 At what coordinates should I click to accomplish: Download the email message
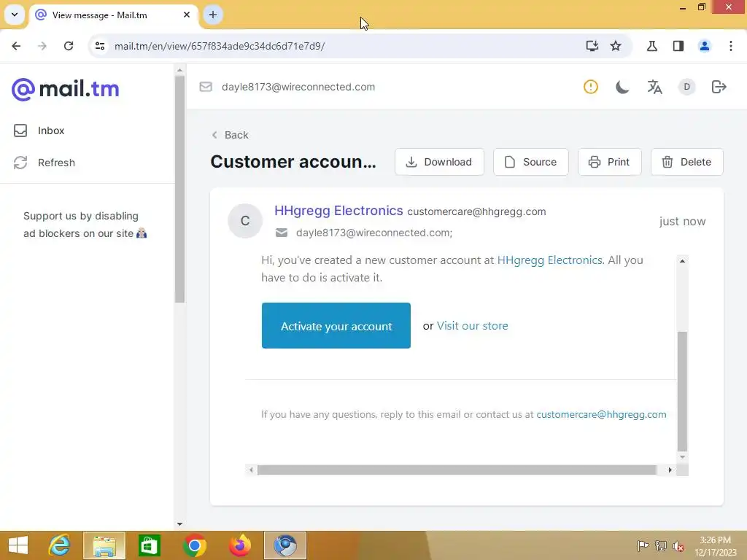(x=439, y=162)
